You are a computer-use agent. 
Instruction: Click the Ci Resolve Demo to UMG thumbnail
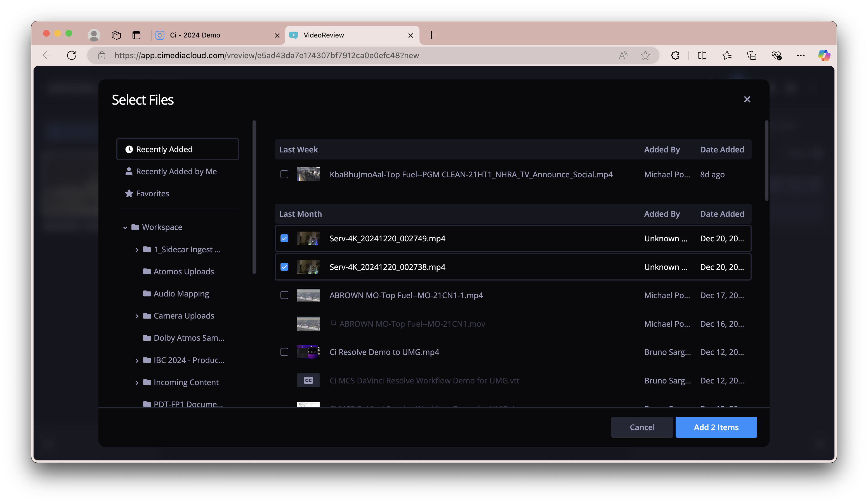[x=308, y=352]
